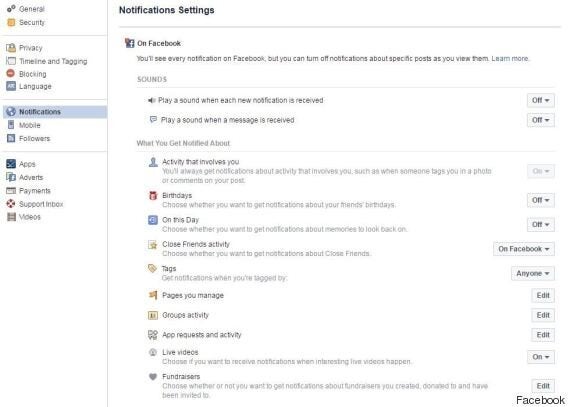Open the new notification sound Off dropdown
The width and height of the screenshot is (570, 407).
541,100
